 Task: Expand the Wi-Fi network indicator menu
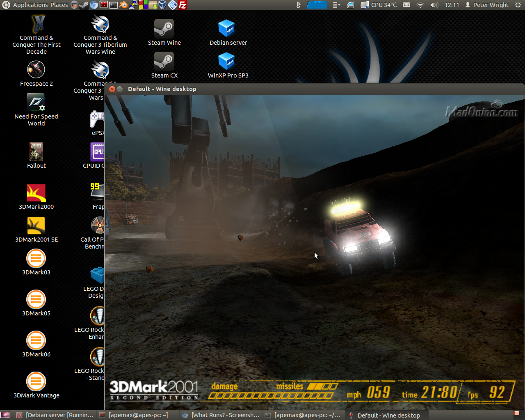(420, 5)
